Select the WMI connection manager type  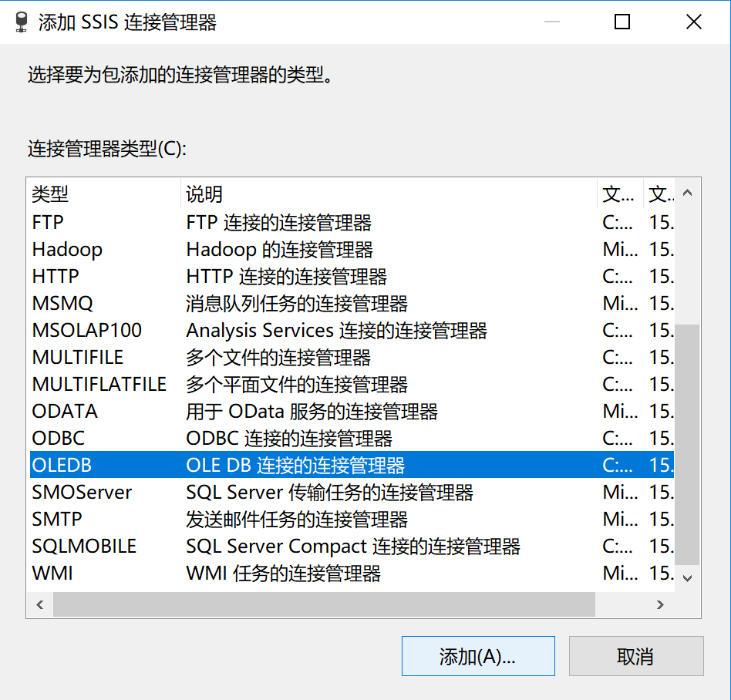click(51, 573)
